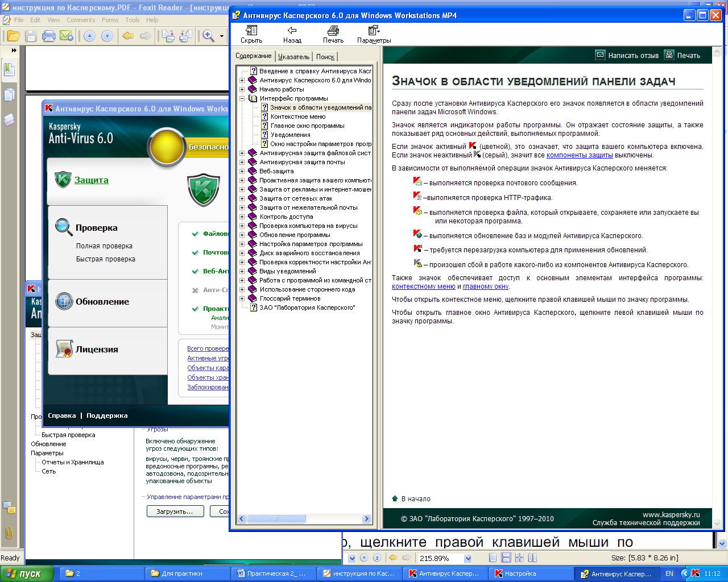Switch to Указатель tab
The width and height of the screenshot is (728, 582).
294,57
